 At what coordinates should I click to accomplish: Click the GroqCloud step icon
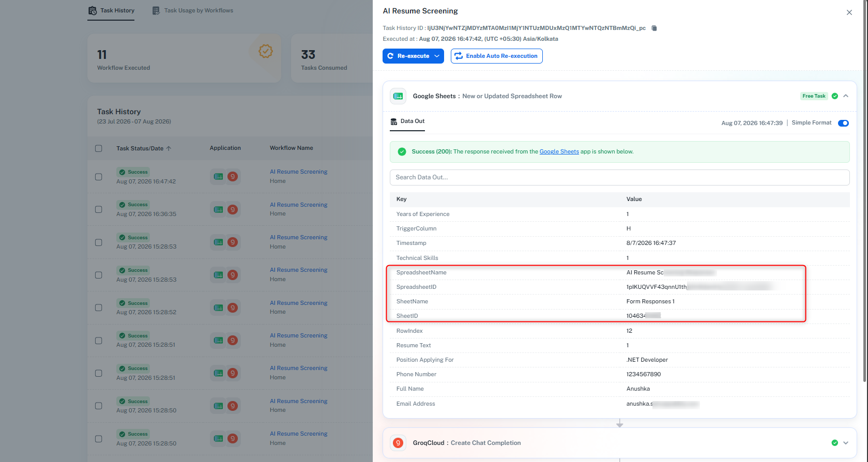point(398,443)
